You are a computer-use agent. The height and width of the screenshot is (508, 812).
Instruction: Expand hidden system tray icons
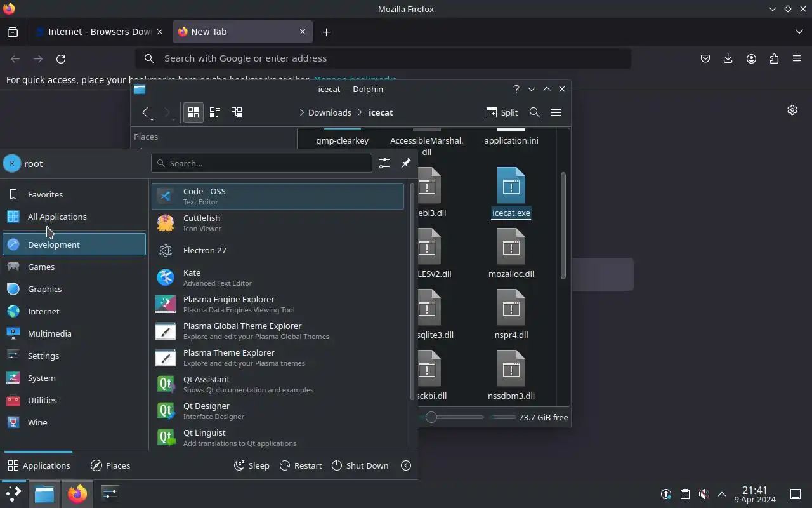click(x=722, y=494)
